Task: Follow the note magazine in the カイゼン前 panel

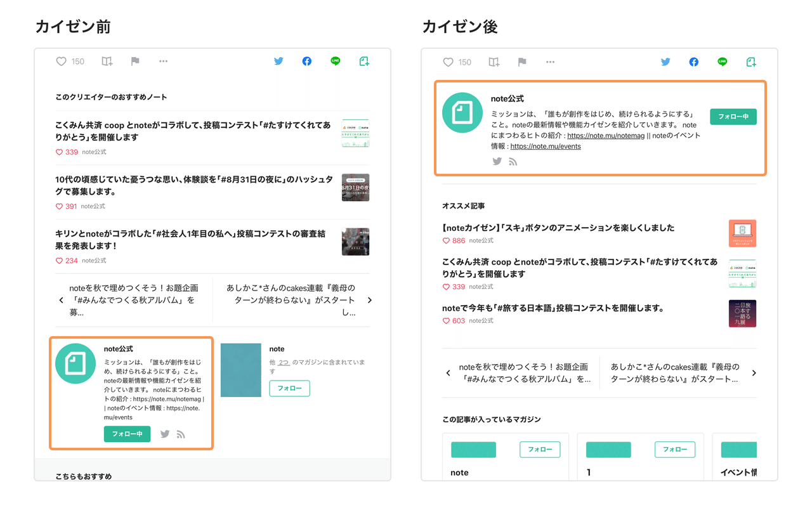Action: click(290, 388)
